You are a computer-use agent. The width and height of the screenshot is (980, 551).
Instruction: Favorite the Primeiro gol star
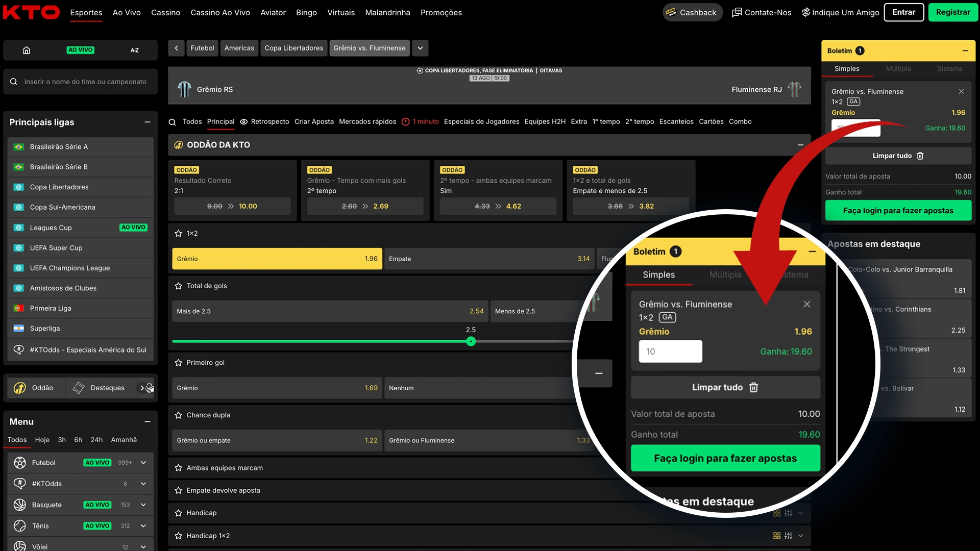178,363
